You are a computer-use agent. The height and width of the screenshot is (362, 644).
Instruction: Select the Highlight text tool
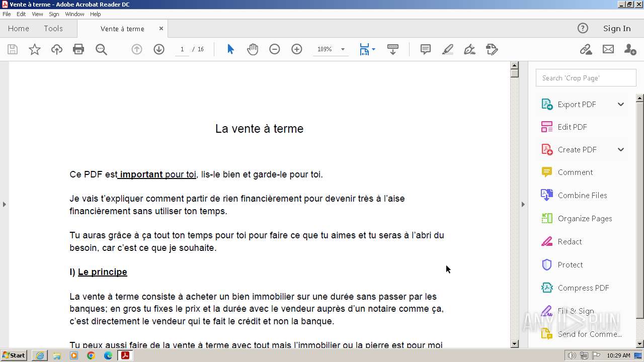[448, 49]
